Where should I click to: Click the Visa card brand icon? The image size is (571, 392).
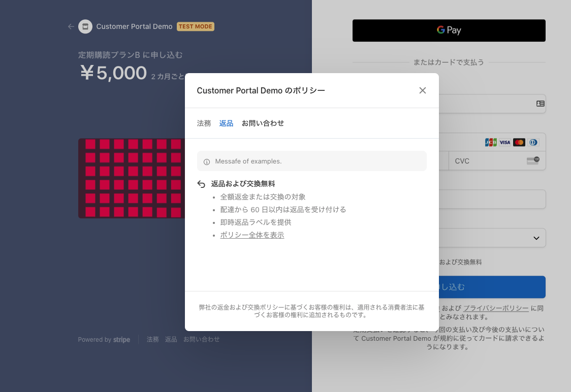point(504,143)
